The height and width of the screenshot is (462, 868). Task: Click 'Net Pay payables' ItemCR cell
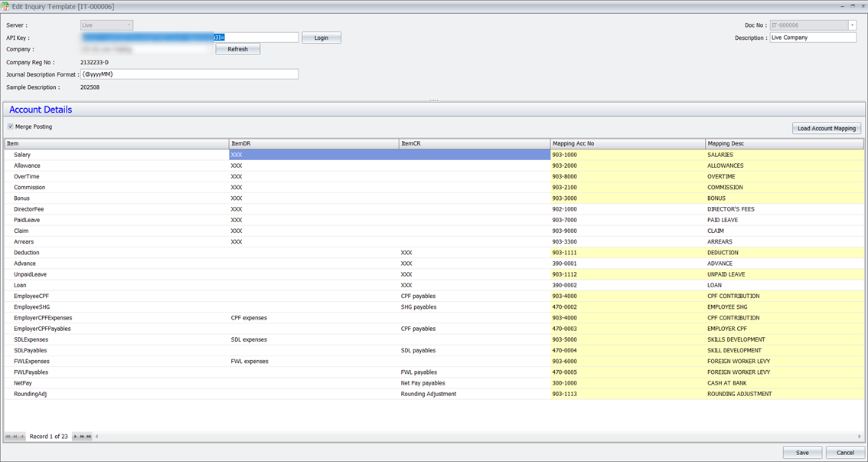475,383
